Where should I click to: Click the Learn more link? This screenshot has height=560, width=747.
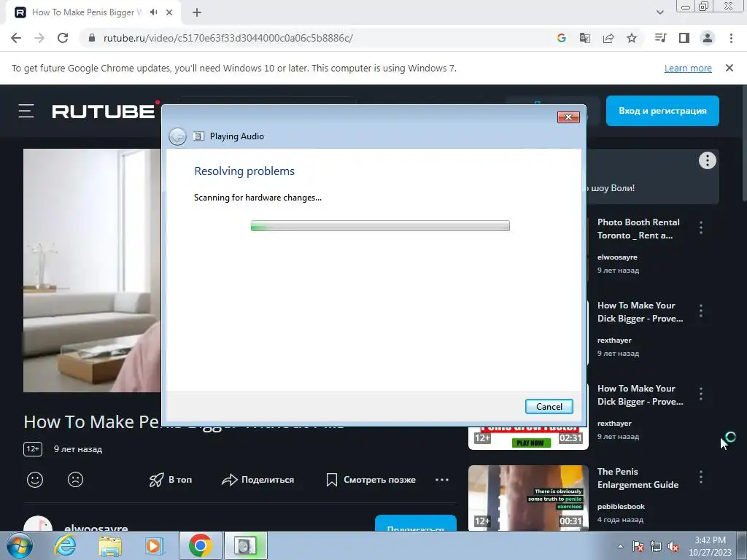tap(688, 68)
